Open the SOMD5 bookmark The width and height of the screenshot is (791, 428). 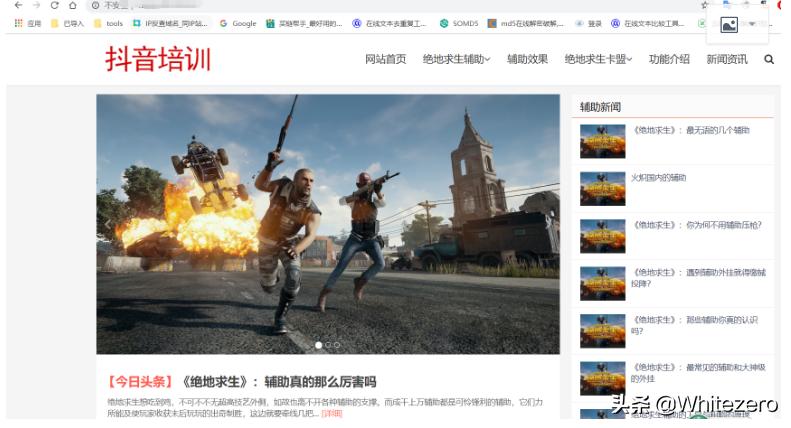click(x=459, y=23)
